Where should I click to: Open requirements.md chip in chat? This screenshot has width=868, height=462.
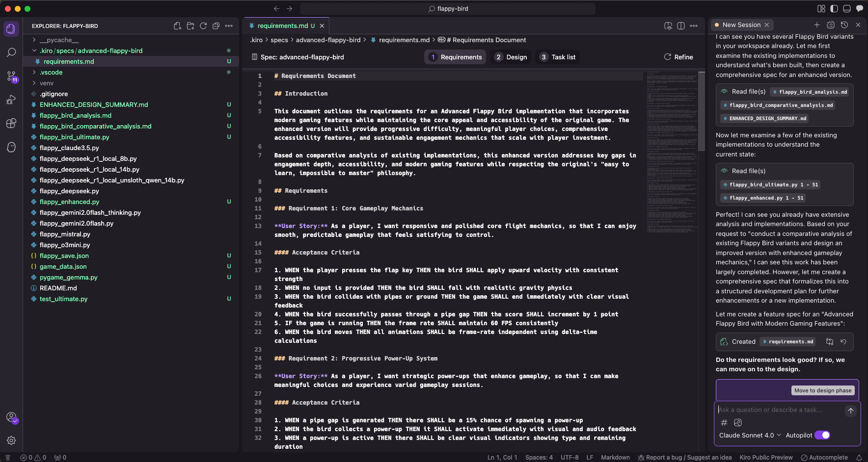pos(787,342)
